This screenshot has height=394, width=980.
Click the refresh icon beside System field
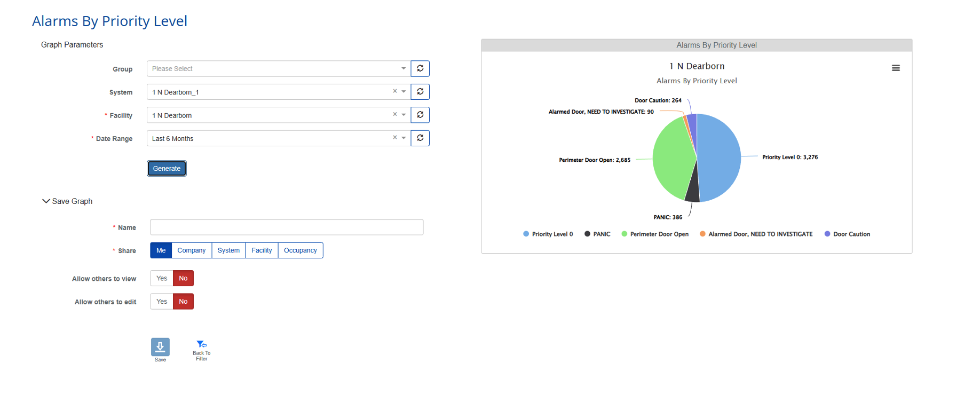tap(420, 92)
